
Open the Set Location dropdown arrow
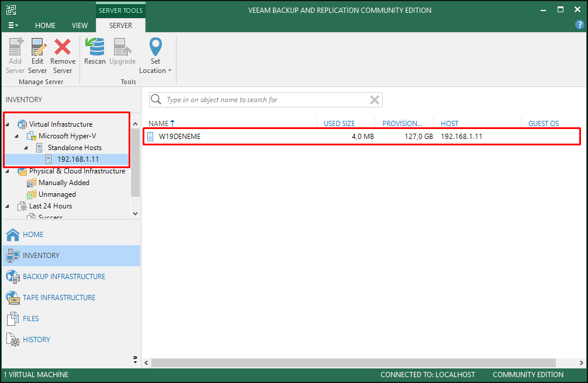pyautogui.click(x=170, y=71)
